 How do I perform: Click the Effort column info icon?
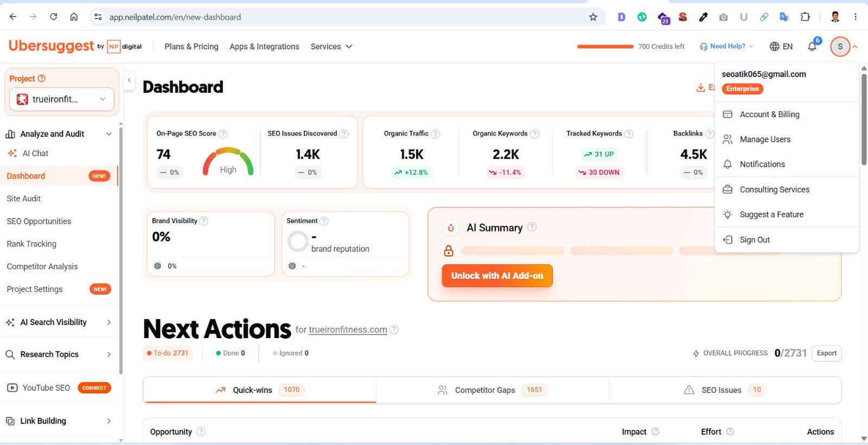tap(730, 431)
